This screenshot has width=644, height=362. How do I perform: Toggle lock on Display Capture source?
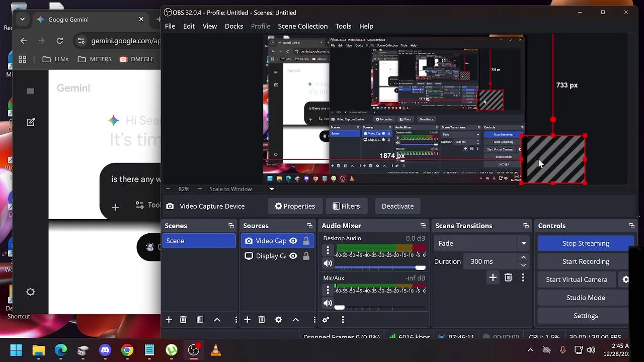pyautogui.click(x=306, y=256)
